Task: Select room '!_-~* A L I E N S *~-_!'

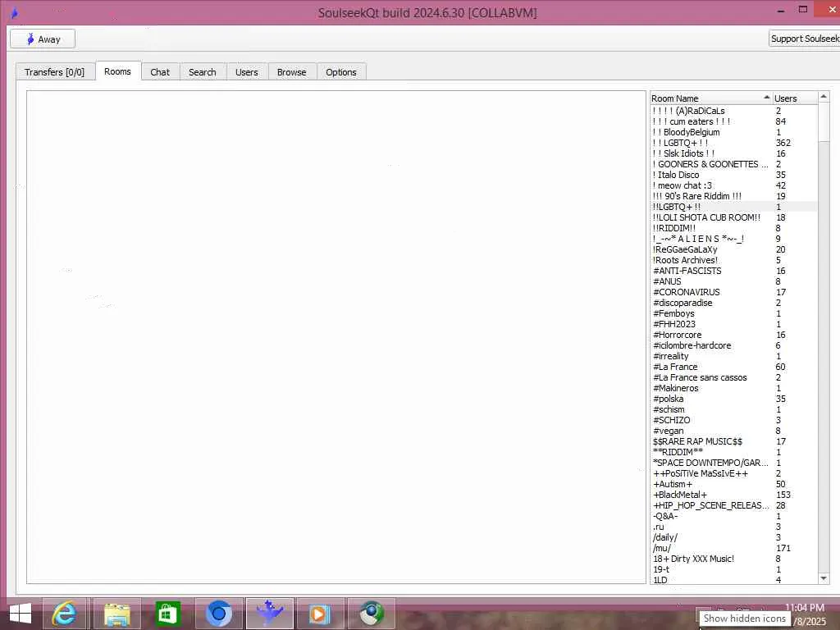Action: (733, 239)
